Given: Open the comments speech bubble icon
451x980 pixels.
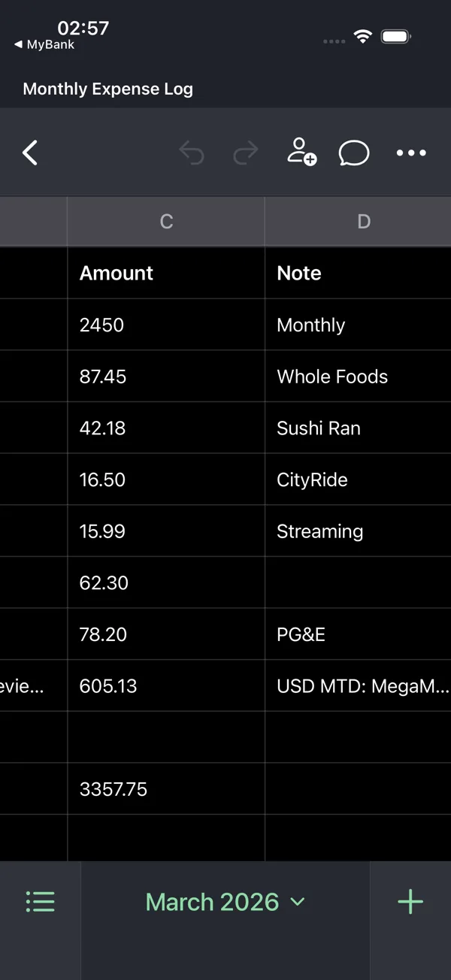Looking at the screenshot, I should 354,153.
